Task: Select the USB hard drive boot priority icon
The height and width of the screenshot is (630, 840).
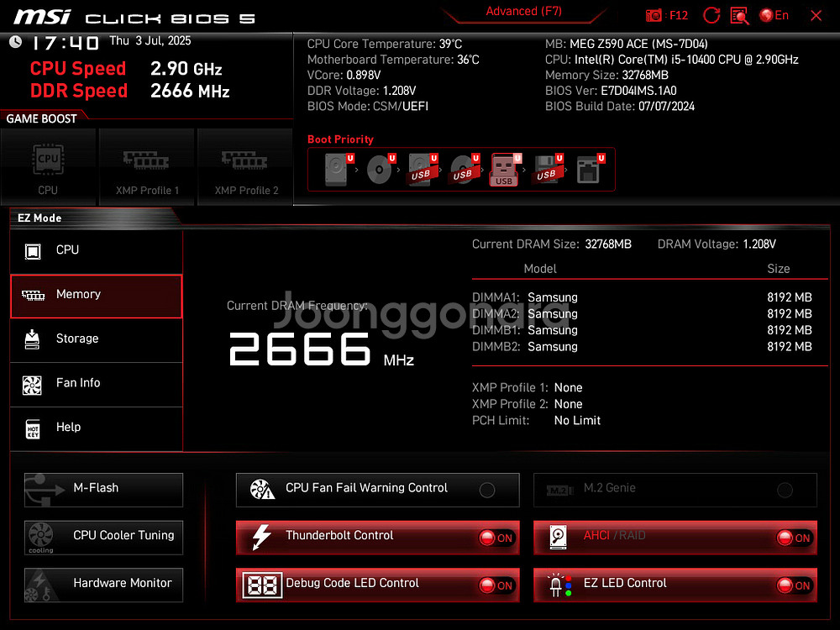Action: [x=423, y=170]
